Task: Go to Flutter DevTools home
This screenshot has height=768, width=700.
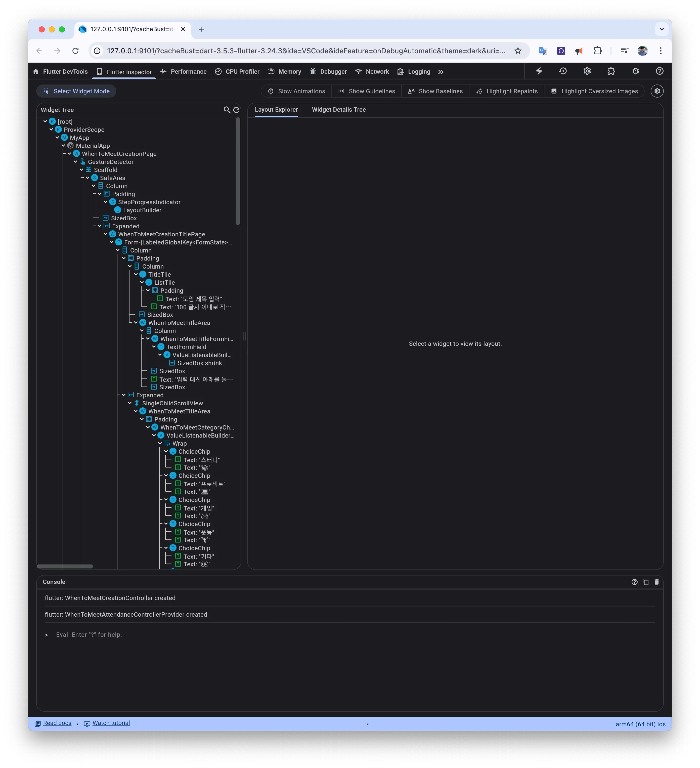Action: pyautogui.click(x=61, y=72)
